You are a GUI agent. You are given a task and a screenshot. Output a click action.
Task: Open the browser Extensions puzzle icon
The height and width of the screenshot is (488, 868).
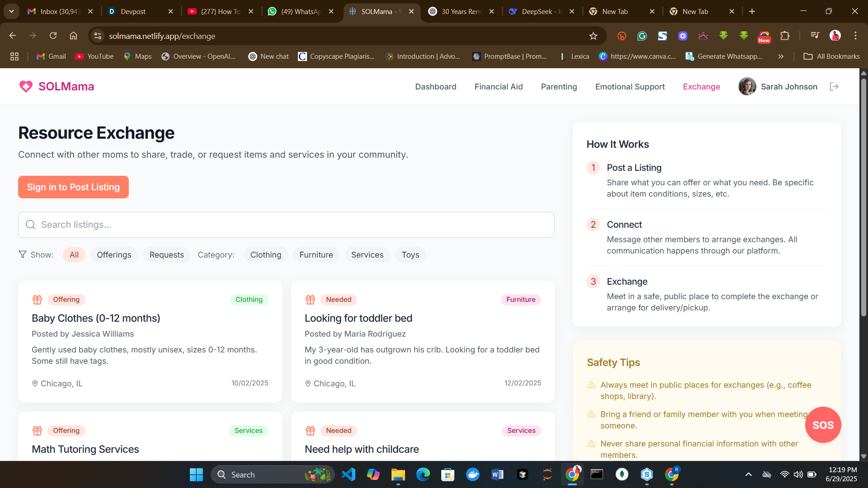pos(785,36)
